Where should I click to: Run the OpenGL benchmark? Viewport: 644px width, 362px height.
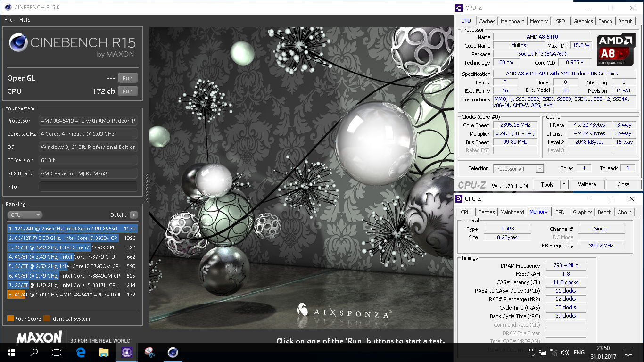pyautogui.click(x=128, y=78)
